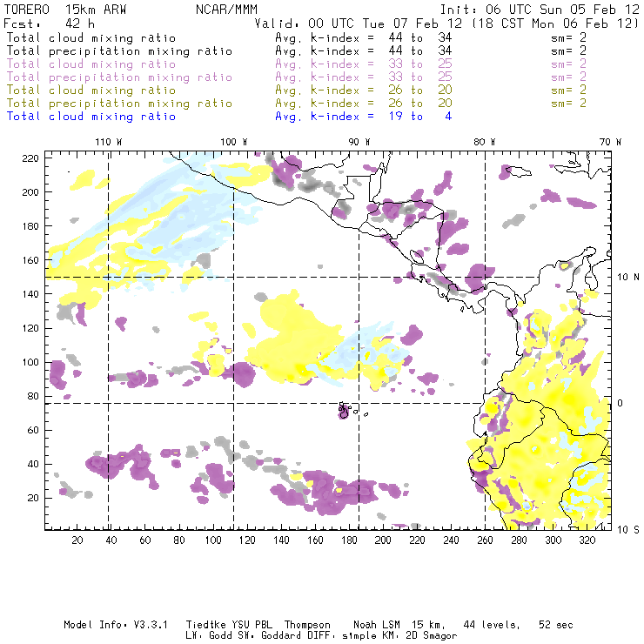
Task: Click the "70 W" longitude label
Action: tap(610, 142)
